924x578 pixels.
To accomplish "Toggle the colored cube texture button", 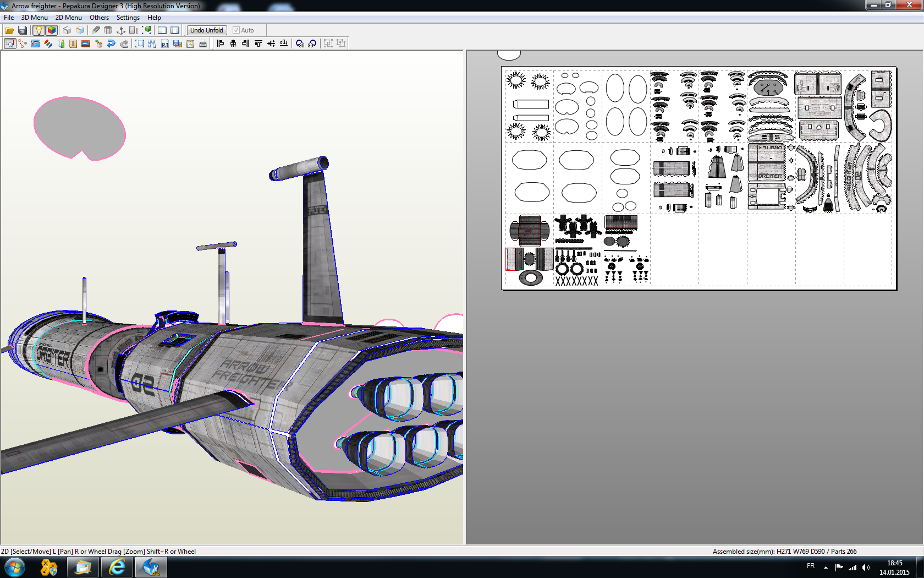I will coord(52,30).
